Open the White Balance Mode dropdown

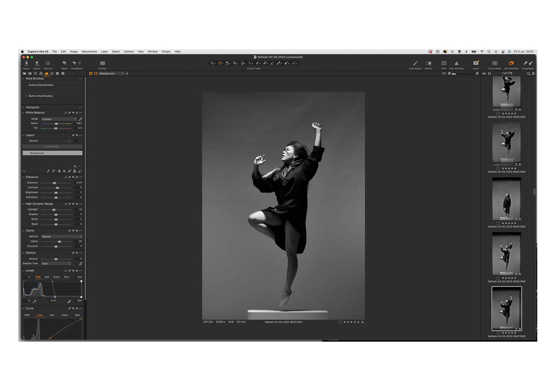59,119
